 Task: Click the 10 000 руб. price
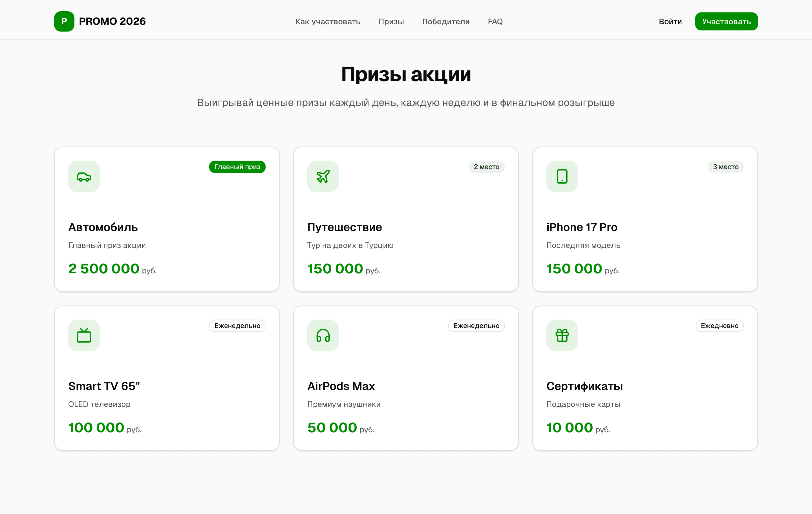578,427
